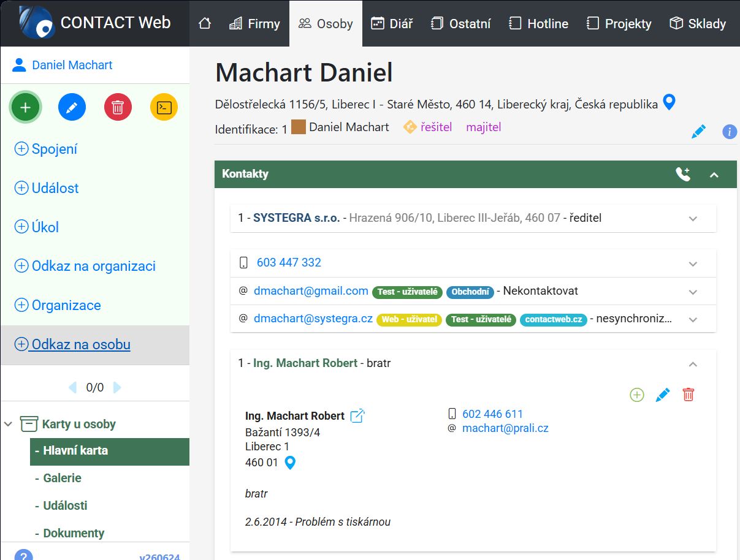Collapse the Ing. Machart Robert - bratr row
Image resolution: width=740 pixels, height=560 pixels.
click(x=693, y=364)
